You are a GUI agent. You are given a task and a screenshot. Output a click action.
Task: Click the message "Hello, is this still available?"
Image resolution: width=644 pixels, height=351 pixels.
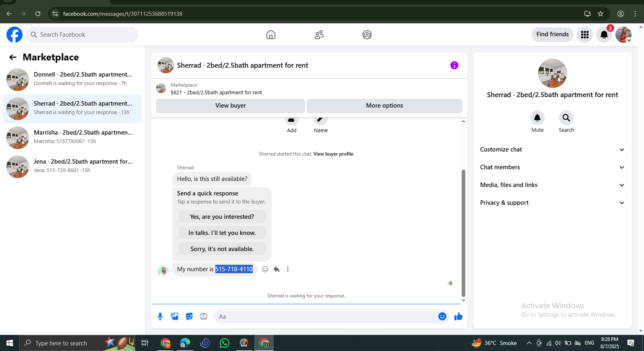212,179
